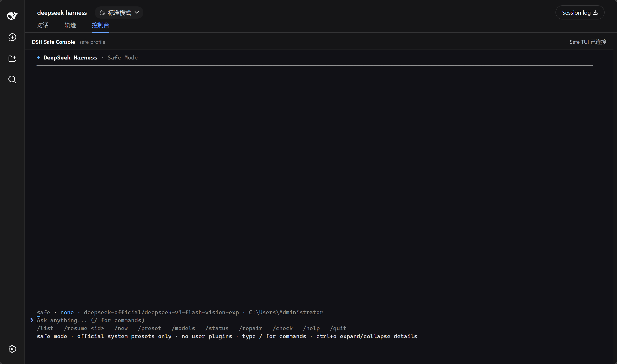Click 'official system presets only' footer text
Viewport: 617px width, 364px height.
124,336
